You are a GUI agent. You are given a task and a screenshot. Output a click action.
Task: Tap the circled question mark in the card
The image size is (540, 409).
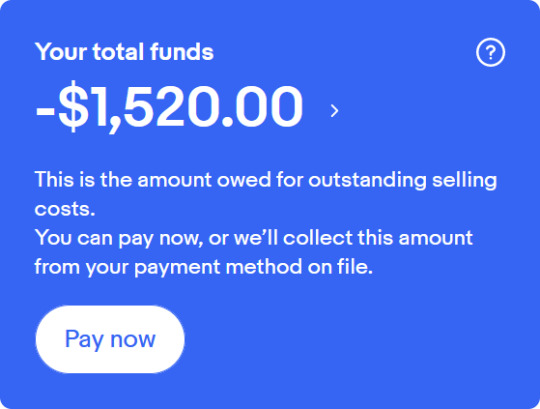pos(490,52)
